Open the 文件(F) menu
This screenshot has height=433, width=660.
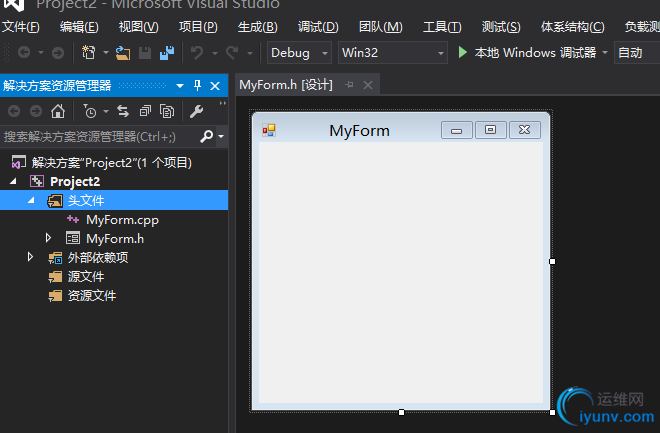[21, 27]
